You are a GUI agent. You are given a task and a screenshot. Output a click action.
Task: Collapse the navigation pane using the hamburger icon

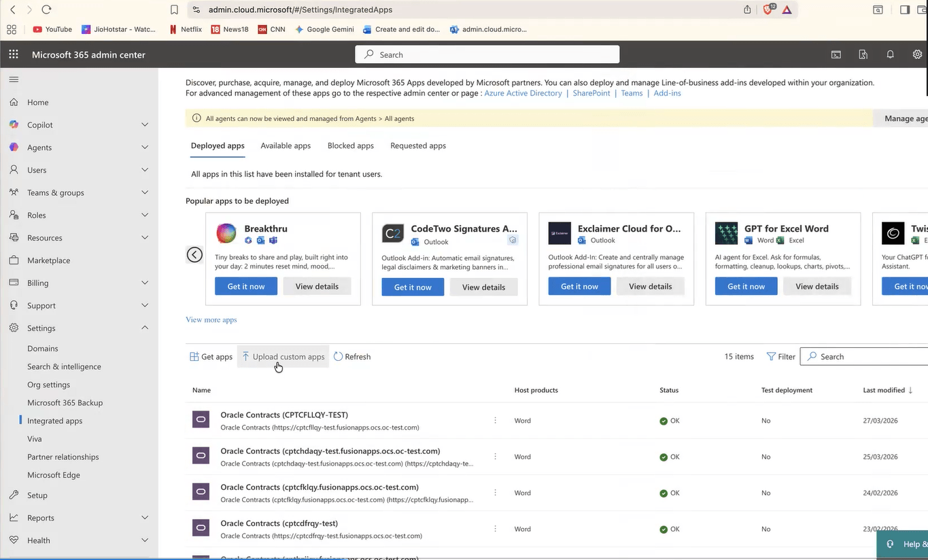click(13, 79)
